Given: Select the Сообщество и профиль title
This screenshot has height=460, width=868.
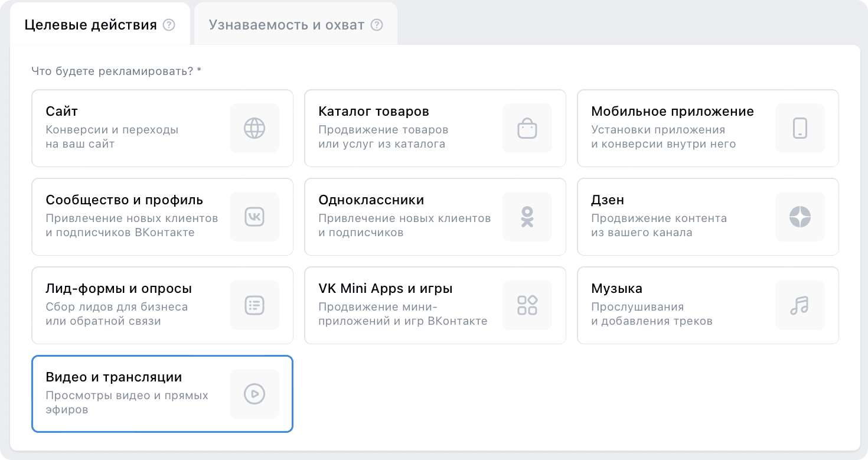Looking at the screenshot, I should point(124,200).
